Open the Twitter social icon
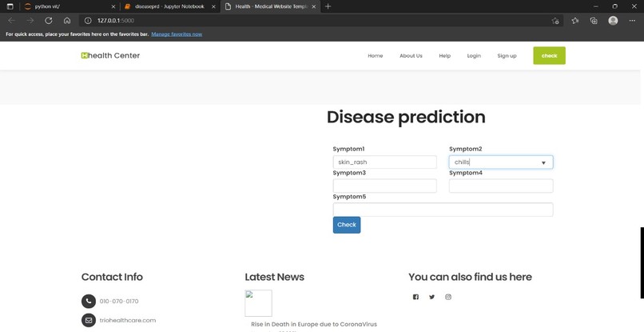Screen dimensions: 644x332 click(x=431, y=297)
